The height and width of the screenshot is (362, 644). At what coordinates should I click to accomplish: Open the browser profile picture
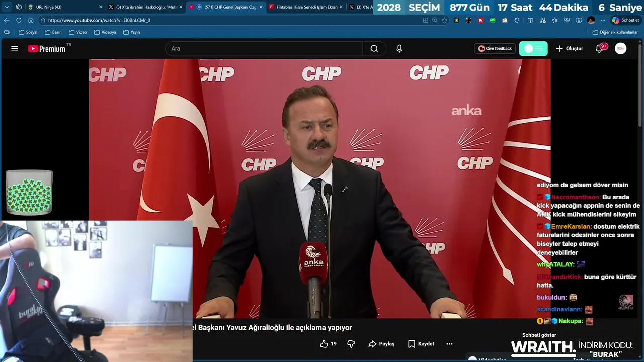pyautogui.click(x=591, y=20)
